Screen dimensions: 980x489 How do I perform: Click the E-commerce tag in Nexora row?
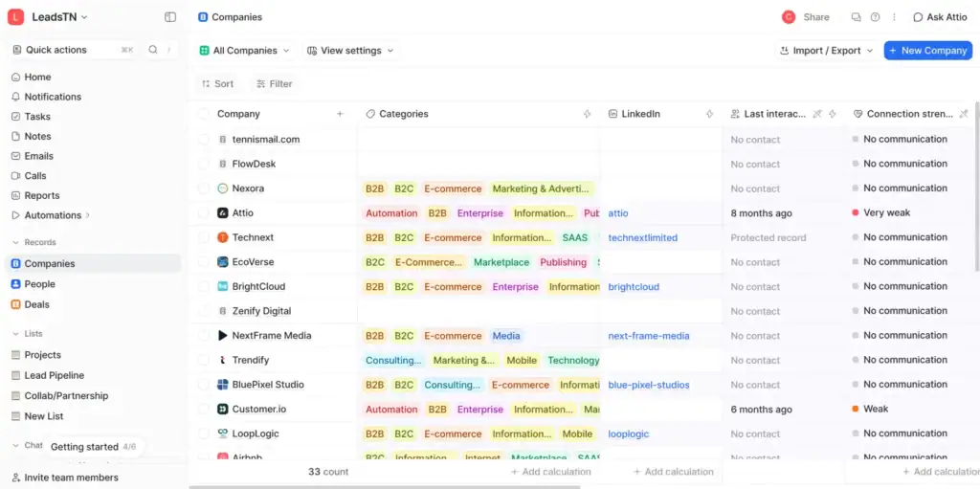tap(453, 189)
